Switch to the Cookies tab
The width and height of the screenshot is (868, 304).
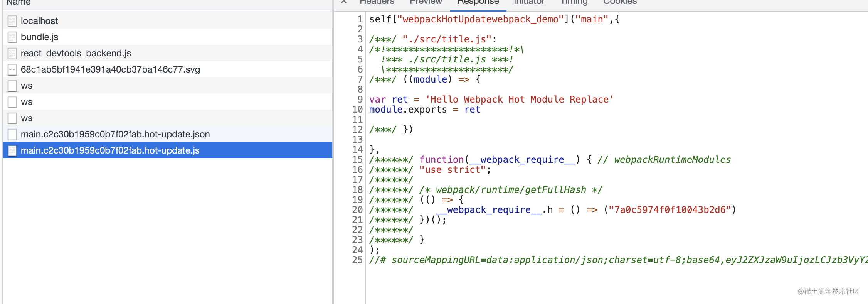click(x=620, y=2)
